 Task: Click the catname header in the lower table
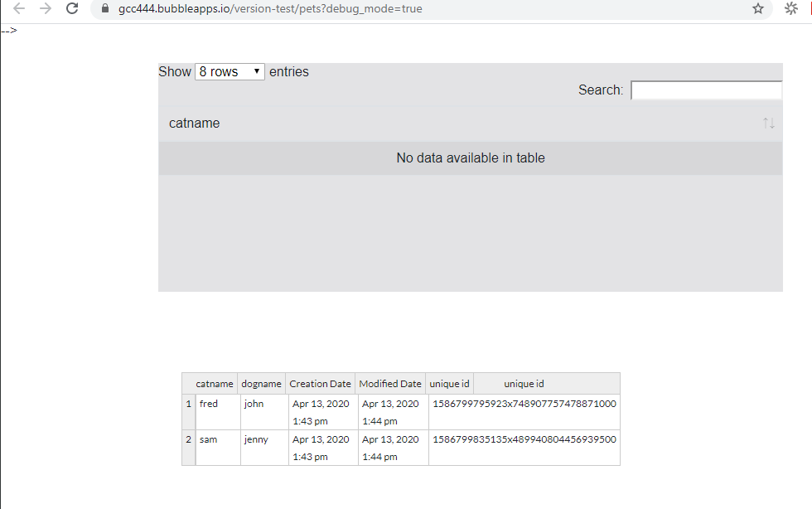coord(215,384)
